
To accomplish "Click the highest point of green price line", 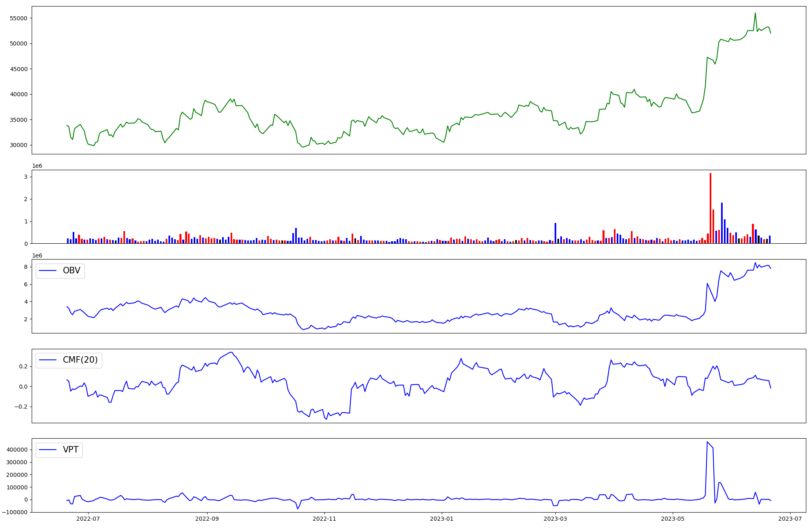I will tap(755, 13).
